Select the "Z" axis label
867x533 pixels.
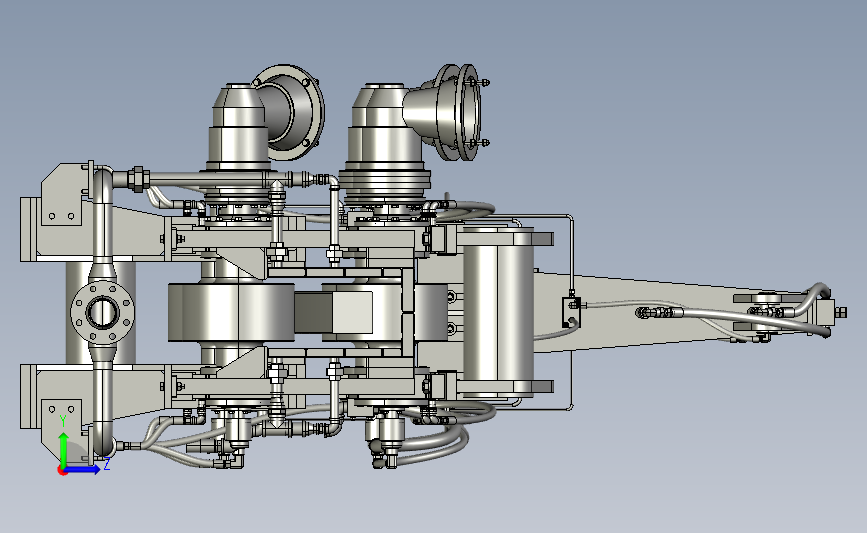107,464
